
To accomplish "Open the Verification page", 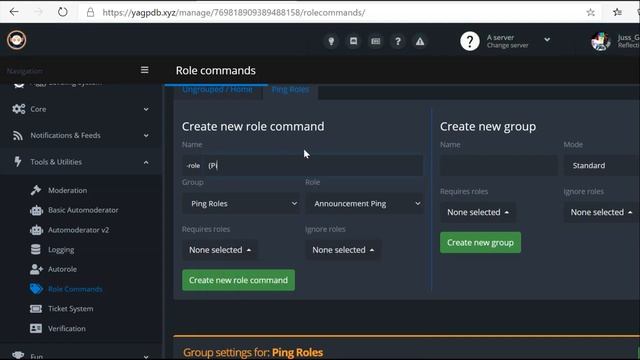I will (67, 328).
